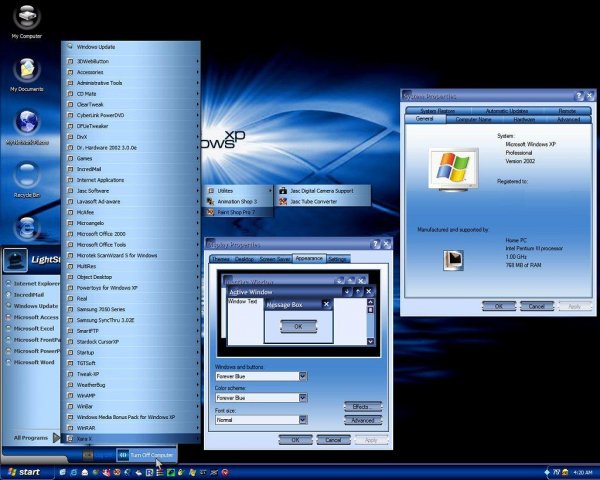Open the WinRAR program folder
The width and height of the screenshot is (600, 480).
tap(133, 428)
